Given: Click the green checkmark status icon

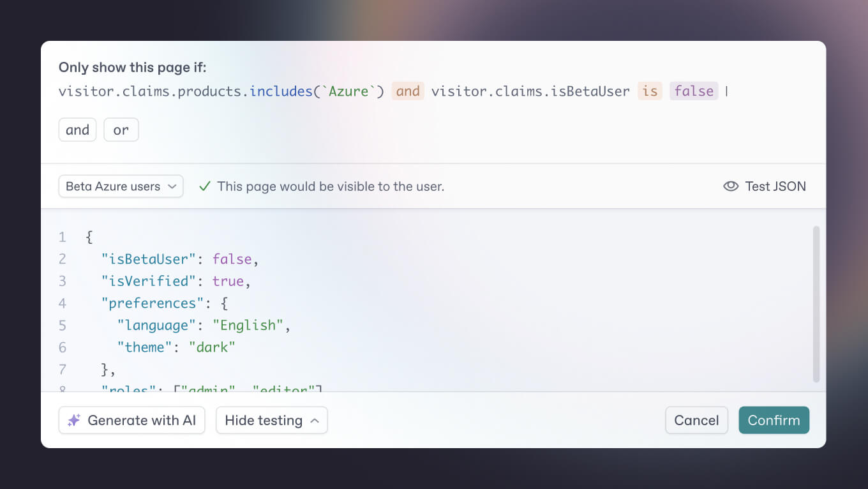Looking at the screenshot, I should [x=204, y=186].
